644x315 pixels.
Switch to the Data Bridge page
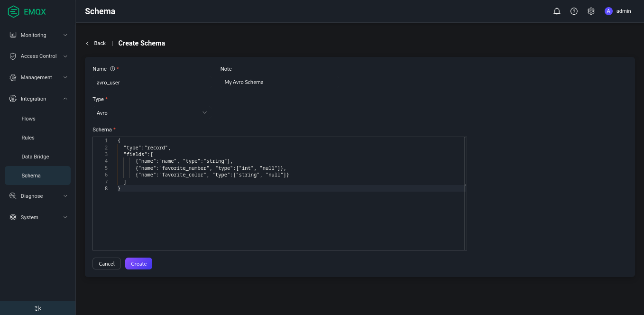pos(36,157)
